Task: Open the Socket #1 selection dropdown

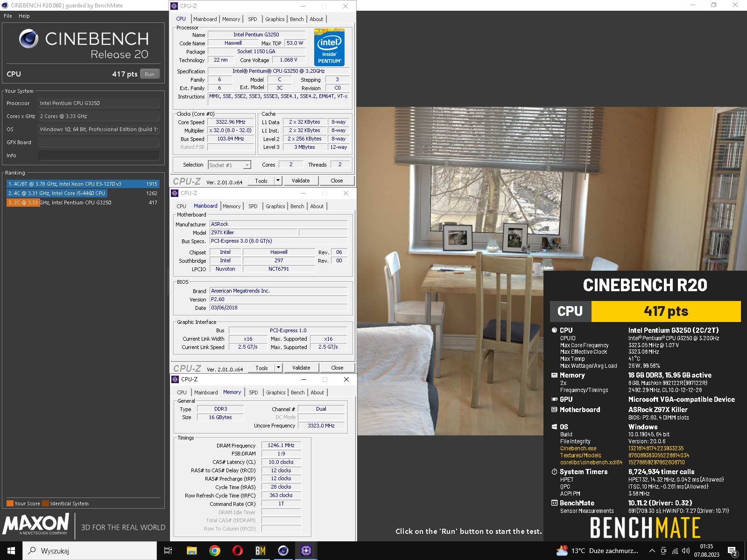Action: point(229,165)
